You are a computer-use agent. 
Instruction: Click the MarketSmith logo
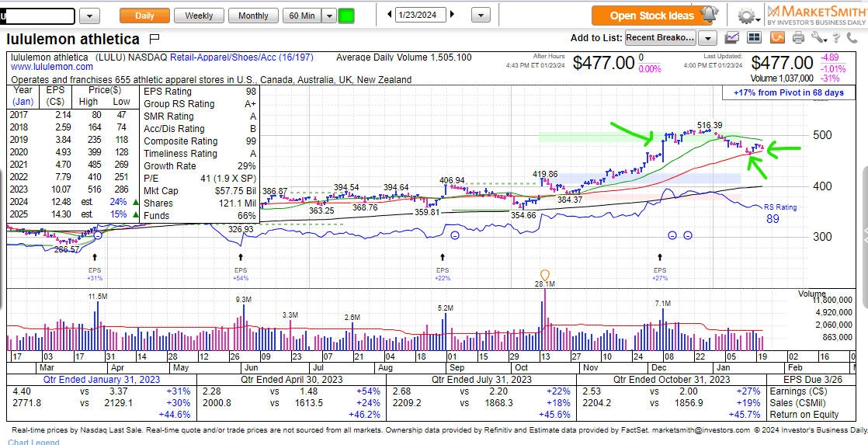[x=817, y=15]
